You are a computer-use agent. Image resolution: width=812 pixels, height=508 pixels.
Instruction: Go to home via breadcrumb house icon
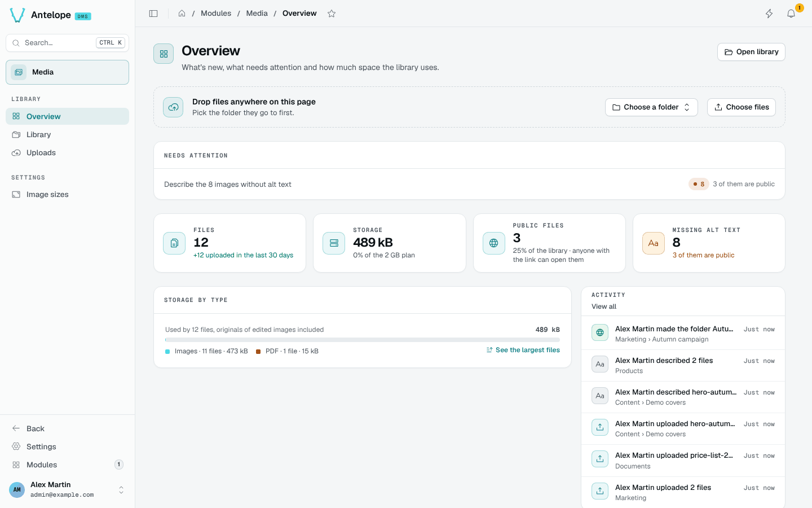[182, 14]
